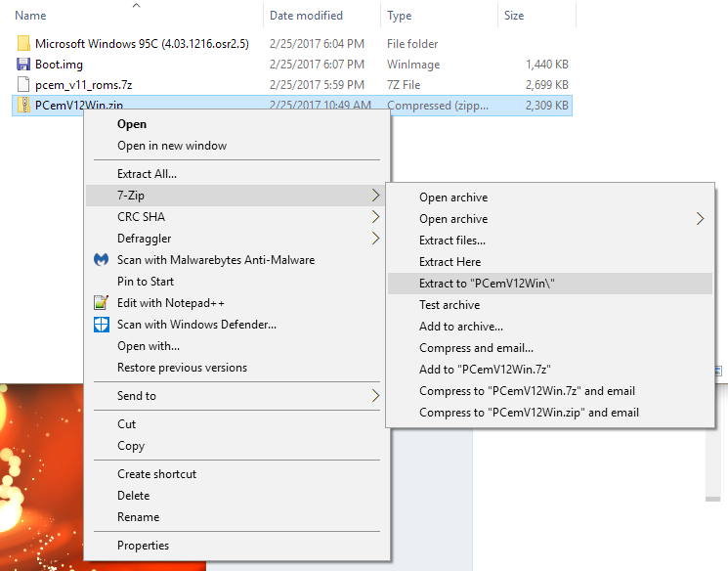
Task: Click the 2/25/2017 6:04 PM date cell
Action: coord(318,44)
